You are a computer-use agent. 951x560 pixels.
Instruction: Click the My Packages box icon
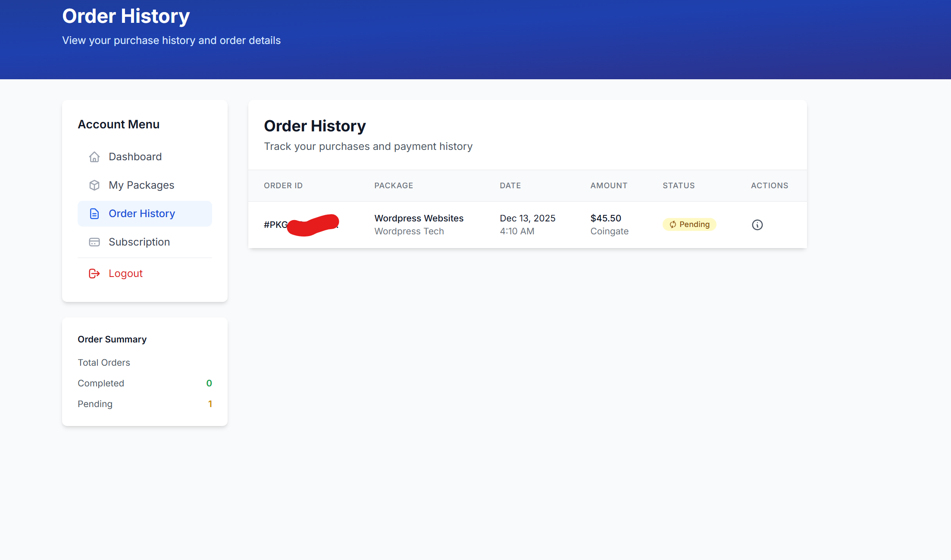[94, 185]
